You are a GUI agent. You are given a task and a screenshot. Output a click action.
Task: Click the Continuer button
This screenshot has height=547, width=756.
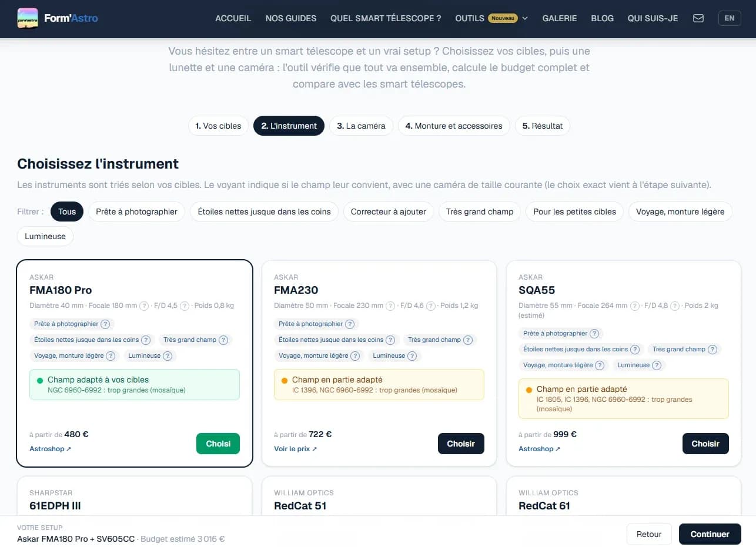[710, 534]
